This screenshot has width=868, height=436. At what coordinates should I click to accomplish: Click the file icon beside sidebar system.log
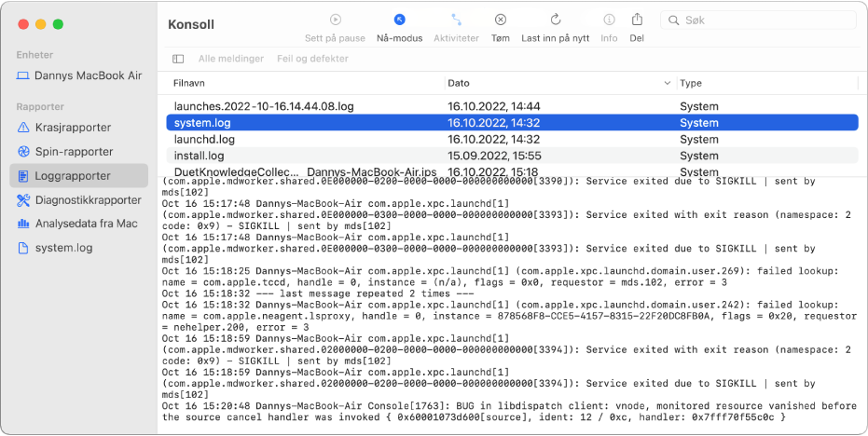[x=23, y=248]
